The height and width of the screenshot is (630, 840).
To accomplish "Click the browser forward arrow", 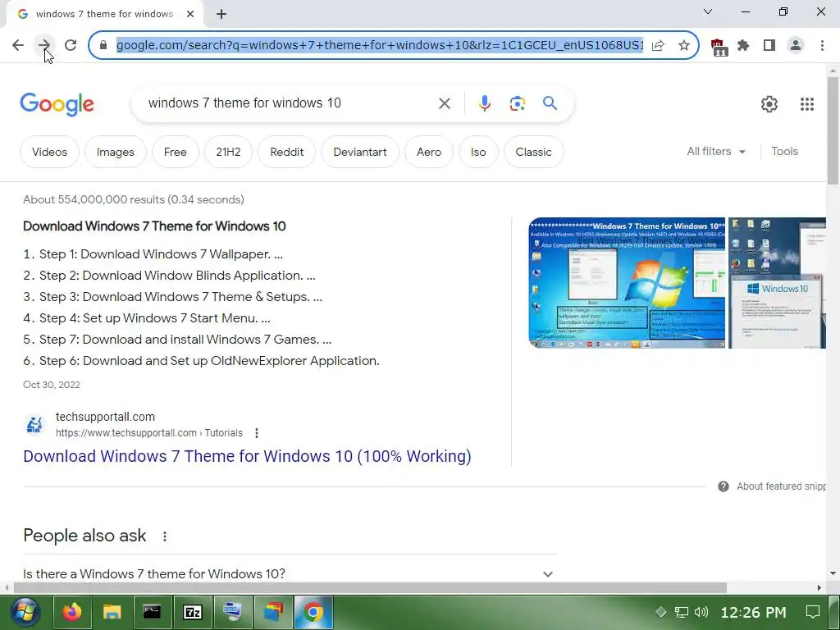I will 44,45.
